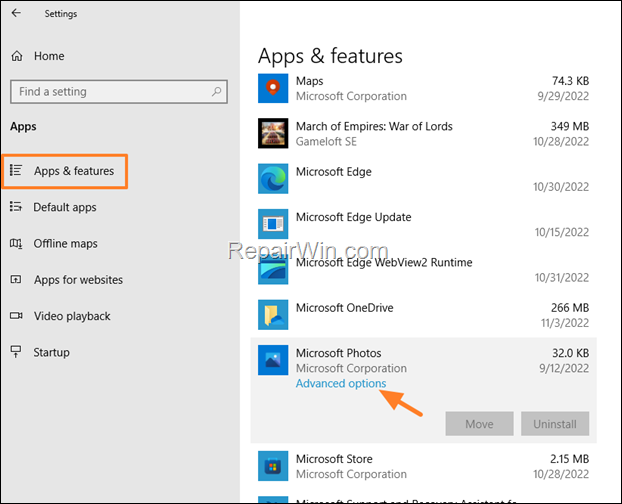Click the 11/3/2022 OneDrive date
This screenshot has height=504, width=622.
tap(565, 323)
